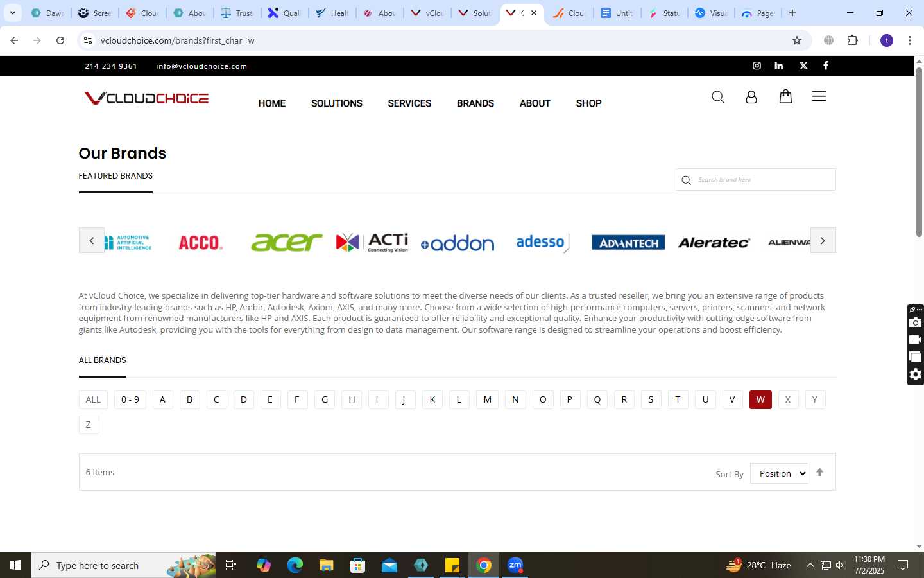The image size is (924, 578).
Task: View site information icon in address bar
Action: coord(88,40)
